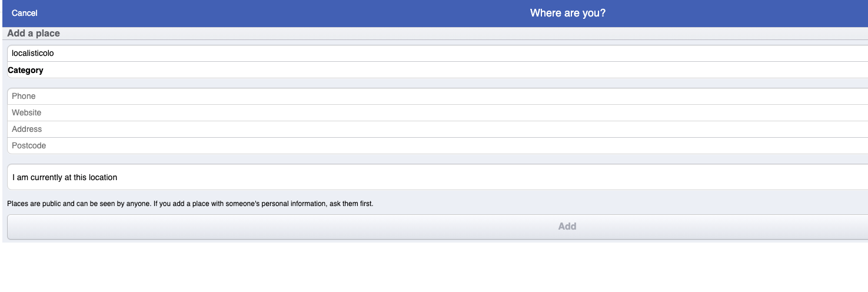Place cursor after the text localisticolo

click(55, 54)
